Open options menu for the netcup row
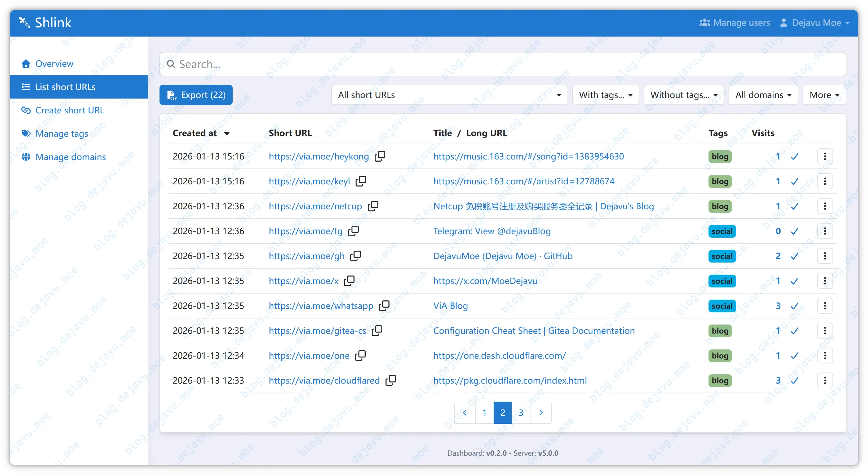Viewport: 868px width, 475px height. [x=825, y=206]
